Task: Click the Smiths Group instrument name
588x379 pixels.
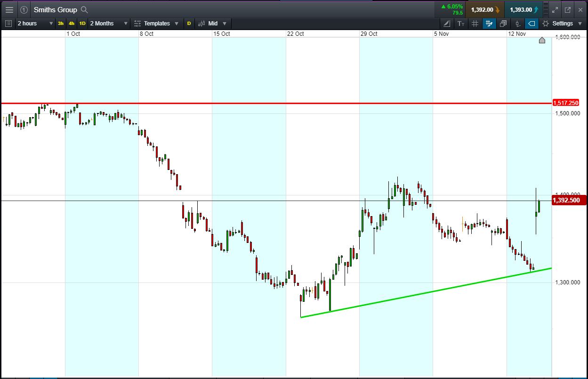Action: pyautogui.click(x=56, y=9)
